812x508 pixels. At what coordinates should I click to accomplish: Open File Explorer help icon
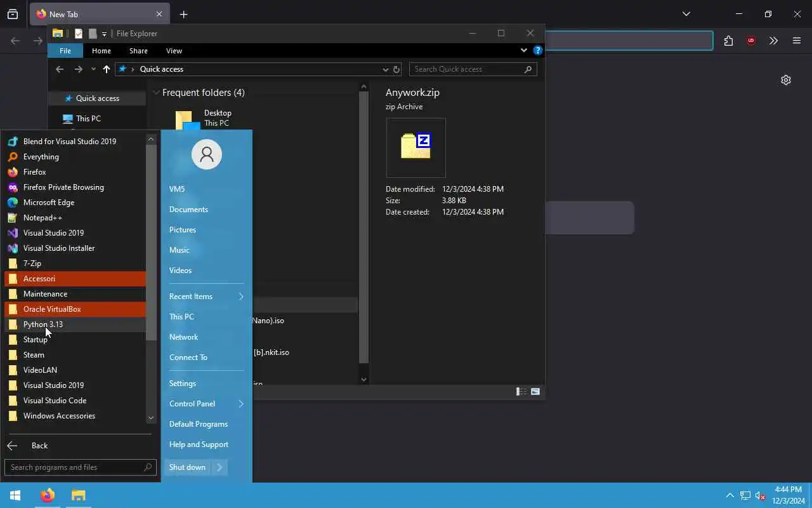click(x=537, y=50)
